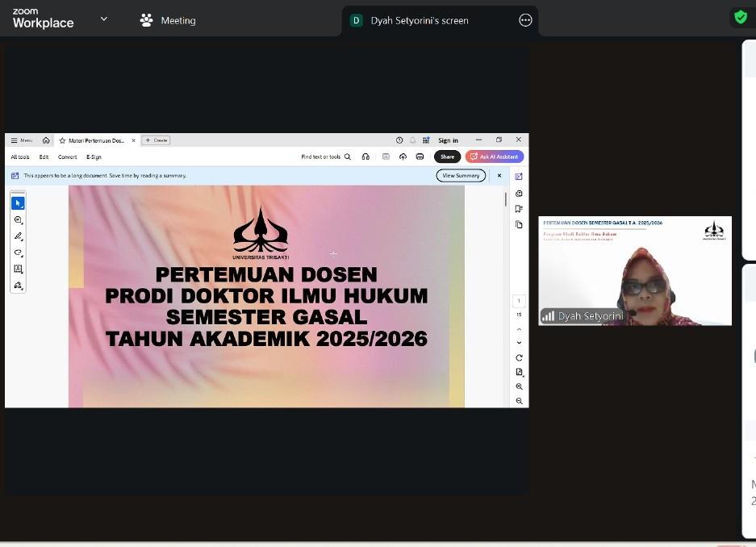756x547 pixels.
Task: Open the screen share more options ellipsis
Action: tap(525, 20)
